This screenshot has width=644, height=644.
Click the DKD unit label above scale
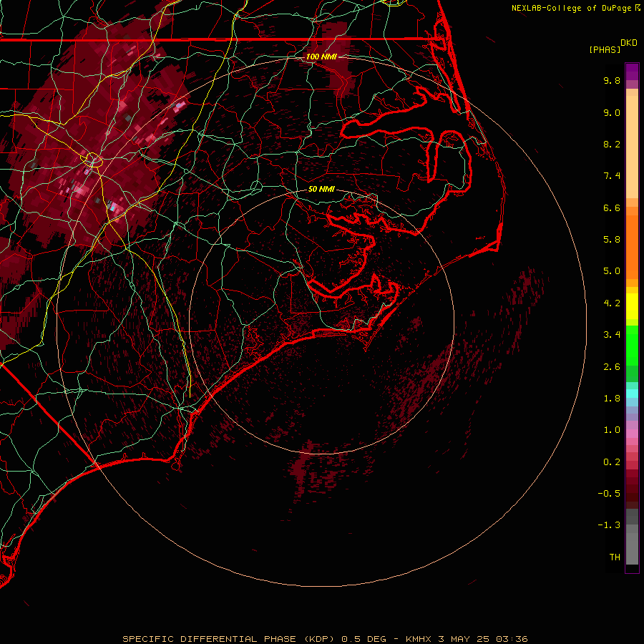(629, 43)
